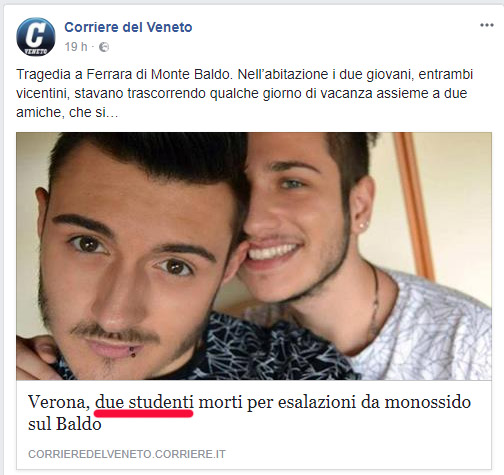Click the word 'monossido' in the headline
The height and width of the screenshot is (475, 504).
point(428,402)
